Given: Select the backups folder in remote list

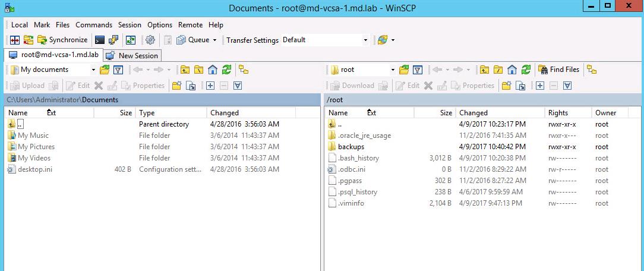Looking at the screenshot, I should tap(351, 147).
